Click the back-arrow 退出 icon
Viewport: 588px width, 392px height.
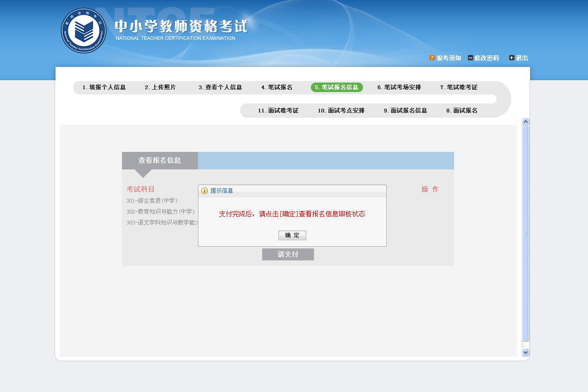pyautogui.click(x=511, y=58)
